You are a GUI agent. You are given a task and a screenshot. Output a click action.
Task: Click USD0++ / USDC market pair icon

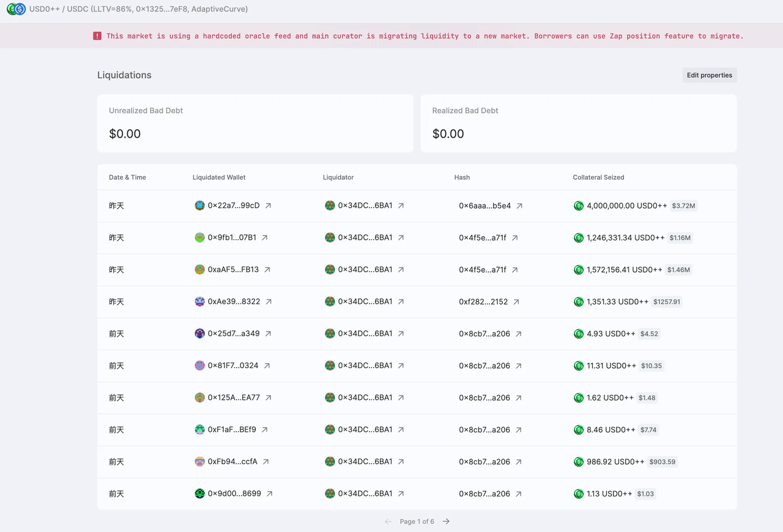16,9
